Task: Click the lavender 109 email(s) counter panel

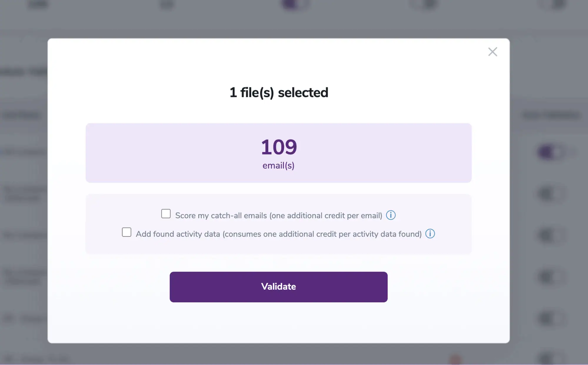Action: (278, 153)
